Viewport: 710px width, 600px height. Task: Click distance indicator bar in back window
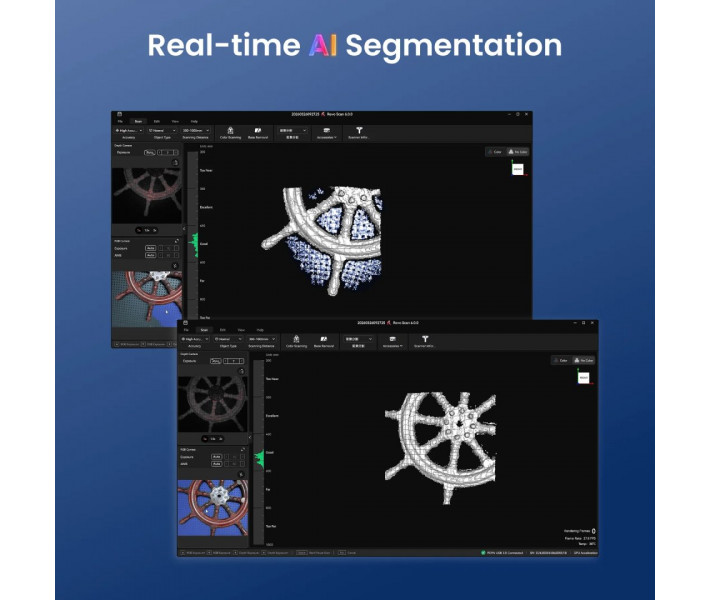pyautogui.click(x=192, y=235)
